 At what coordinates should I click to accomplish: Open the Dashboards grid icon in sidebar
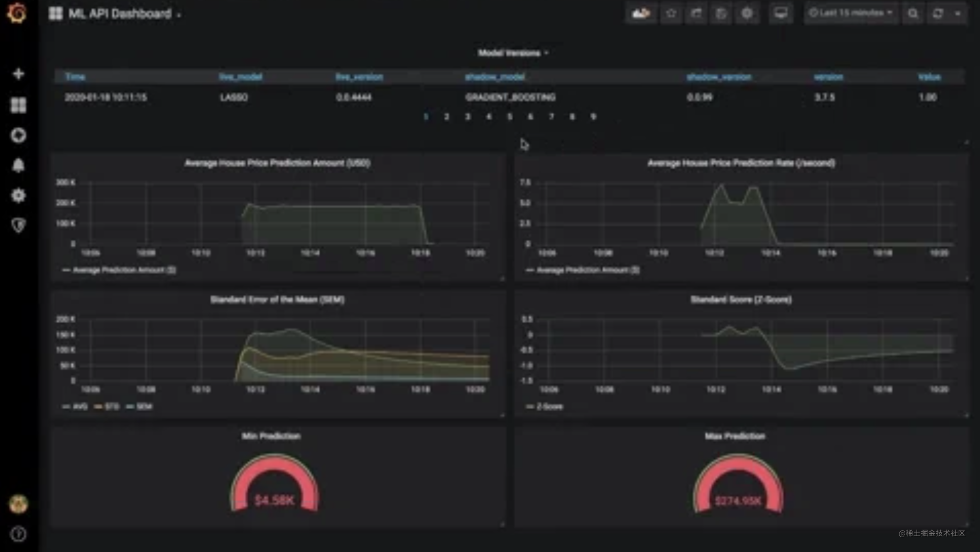click(18, 105)
